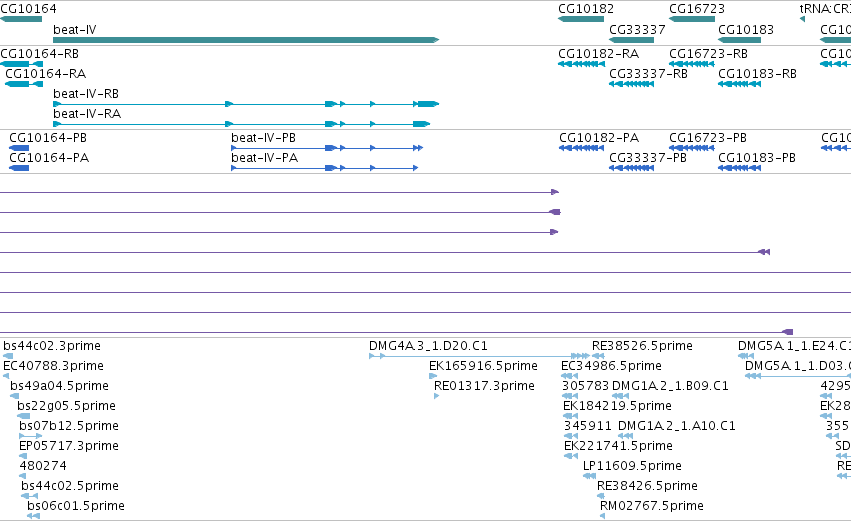Select the DMG5A1_1.E24 feature label
851x521 pixels.
coord(794,346)
